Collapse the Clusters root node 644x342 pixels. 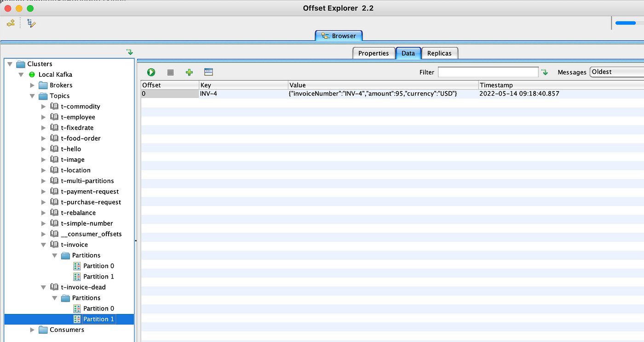pyautogui.click(x=10, y=64)
